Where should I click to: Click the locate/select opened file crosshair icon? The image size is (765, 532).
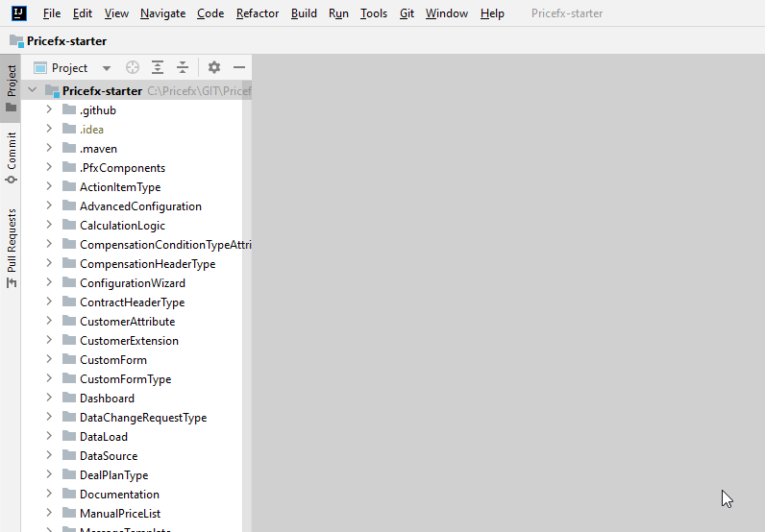(133, 67)
